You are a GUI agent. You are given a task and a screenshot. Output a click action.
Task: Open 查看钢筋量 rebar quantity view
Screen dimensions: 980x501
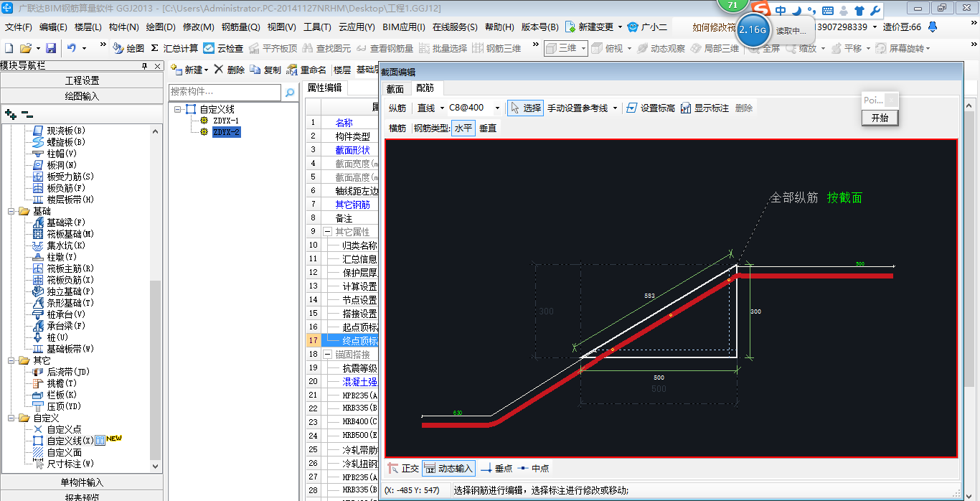(x=384, y=48)
